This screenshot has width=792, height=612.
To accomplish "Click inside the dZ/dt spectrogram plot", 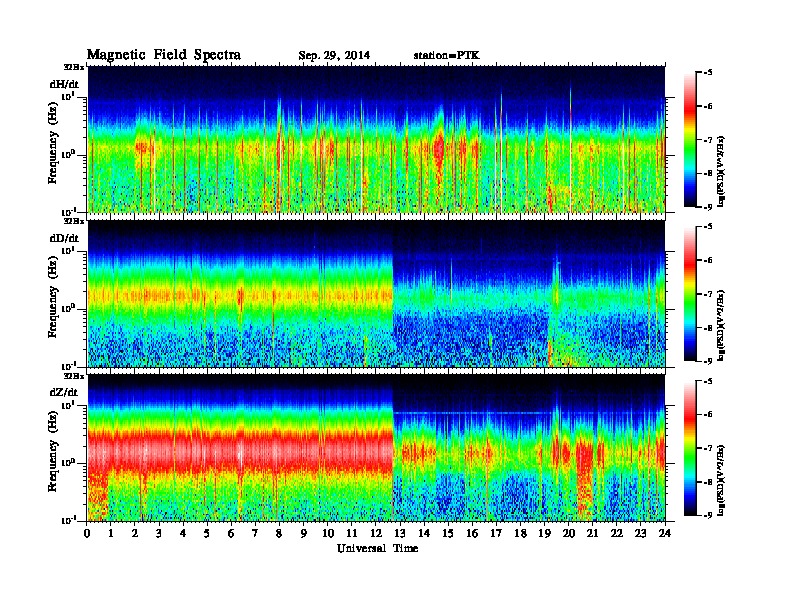I will [376, 448].
